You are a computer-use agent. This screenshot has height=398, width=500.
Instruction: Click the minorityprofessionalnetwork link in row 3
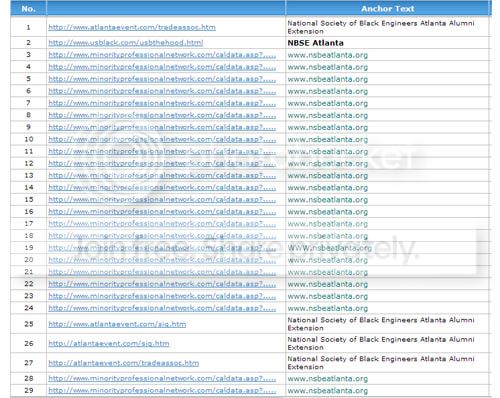click(x=162, y=55)
